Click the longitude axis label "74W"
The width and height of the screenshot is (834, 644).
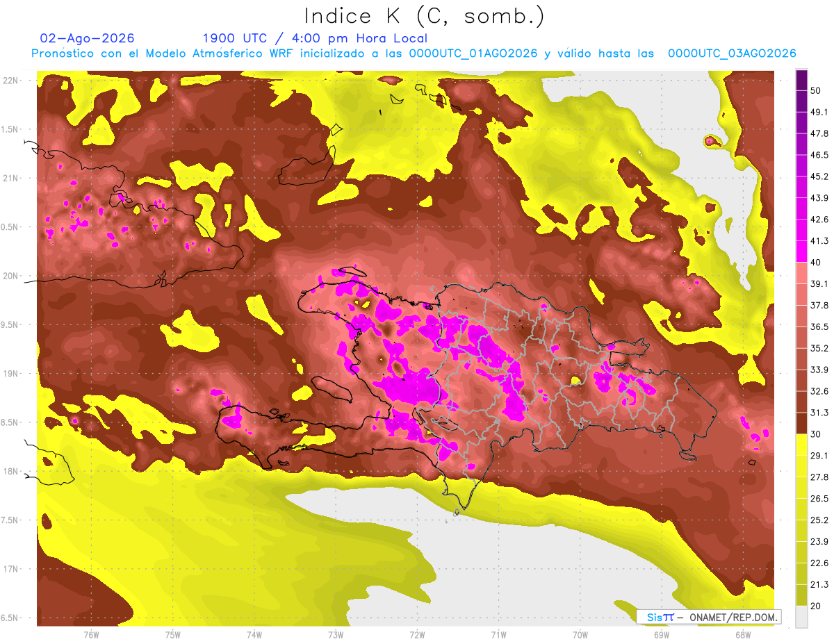[x=254, y=635]
